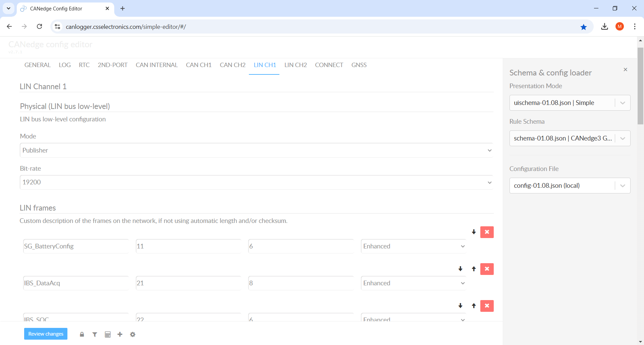Open the browser downloads icon
The image size is (644, 345).
(x=604, y=26)
